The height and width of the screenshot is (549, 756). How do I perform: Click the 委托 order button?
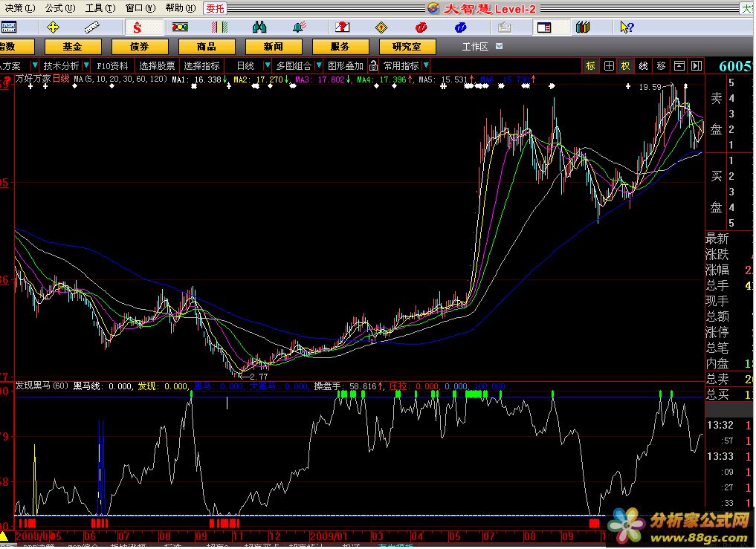[215, 8]
